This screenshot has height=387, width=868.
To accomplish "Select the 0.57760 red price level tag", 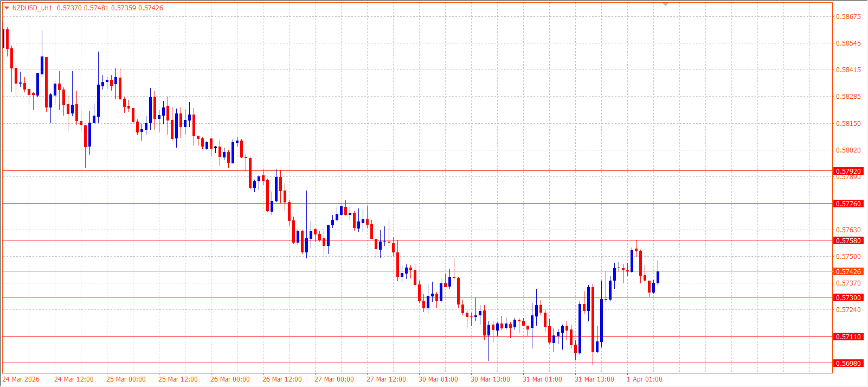I will (x=848, y=204).
